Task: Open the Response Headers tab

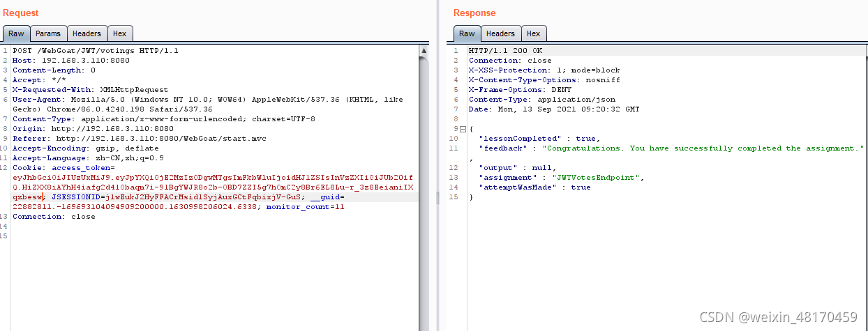Action: pyautogui.click(x=500, y=33)
